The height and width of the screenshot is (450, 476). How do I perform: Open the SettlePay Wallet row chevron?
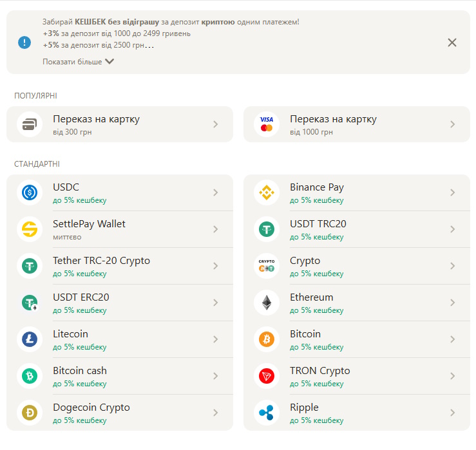(216, 229)
